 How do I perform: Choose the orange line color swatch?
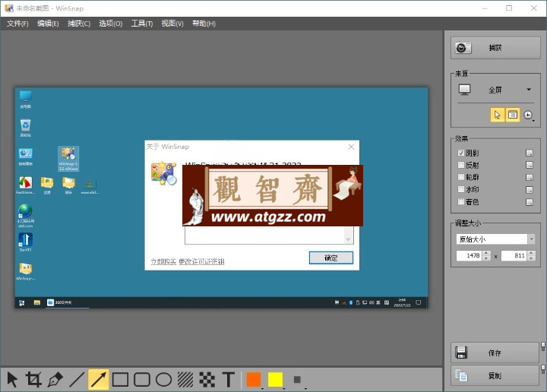[254, 379]
